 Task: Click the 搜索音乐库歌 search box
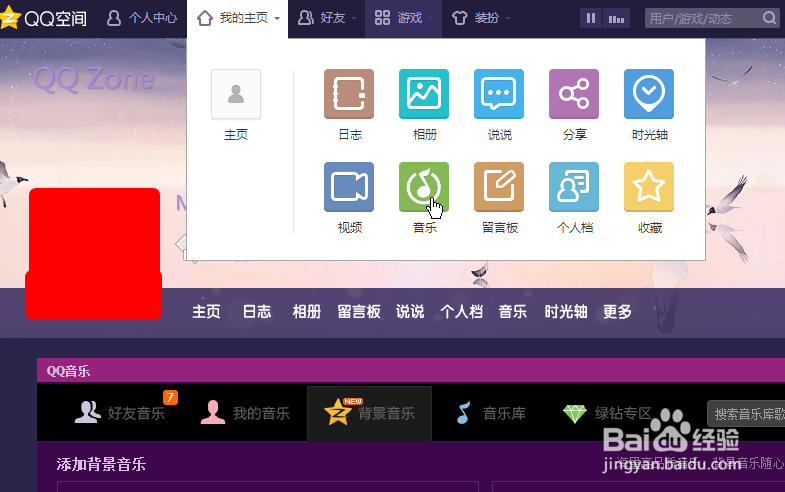[x=746, y=414]
